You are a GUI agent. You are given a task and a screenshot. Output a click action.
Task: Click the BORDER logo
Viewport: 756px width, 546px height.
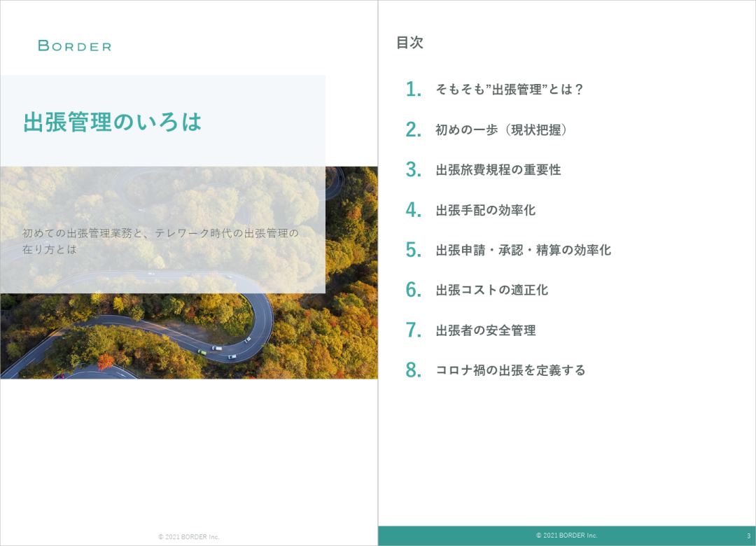tap(74, 46)
